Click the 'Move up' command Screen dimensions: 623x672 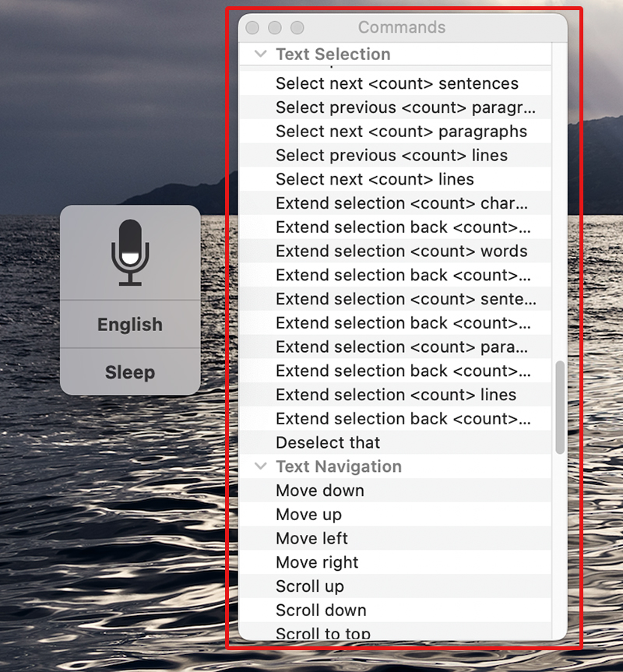point(308,515)
